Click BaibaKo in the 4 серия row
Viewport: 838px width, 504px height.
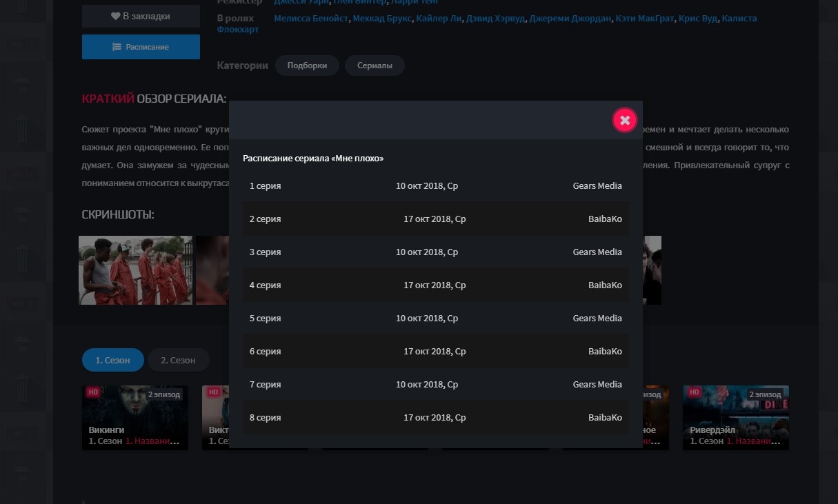pos(605,285)
